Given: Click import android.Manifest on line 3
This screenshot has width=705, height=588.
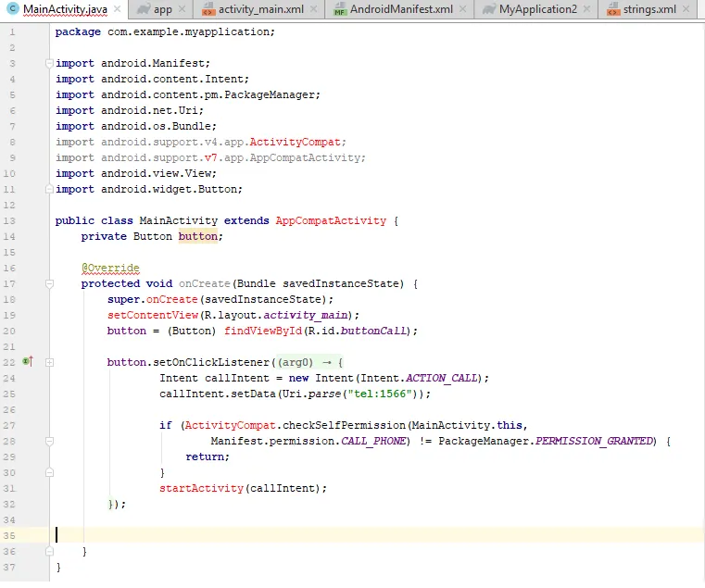Looking at the screenshot, I should pyautogui.click(x=132, y=63).
